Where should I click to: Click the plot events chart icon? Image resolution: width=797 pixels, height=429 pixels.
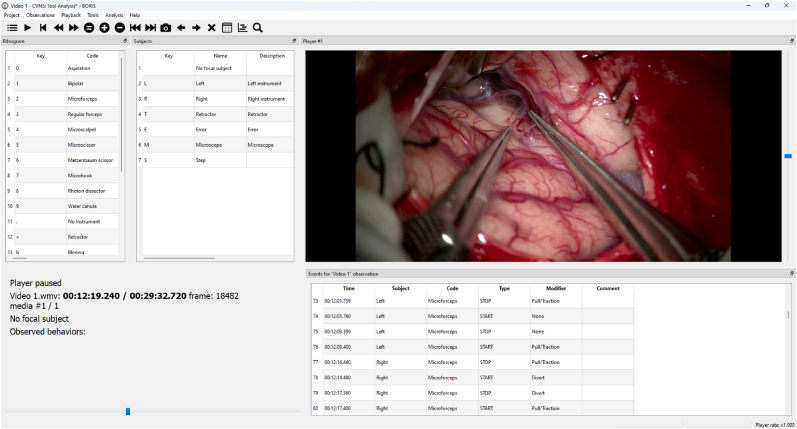242,28
